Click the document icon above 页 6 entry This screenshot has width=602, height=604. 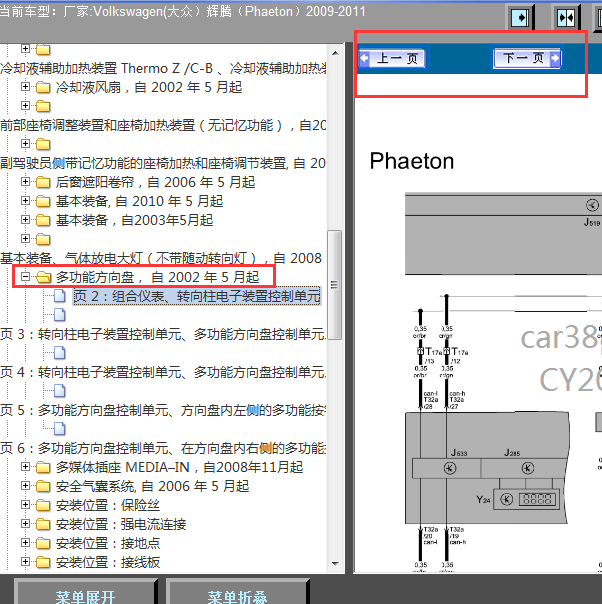(x=60, y=428)
